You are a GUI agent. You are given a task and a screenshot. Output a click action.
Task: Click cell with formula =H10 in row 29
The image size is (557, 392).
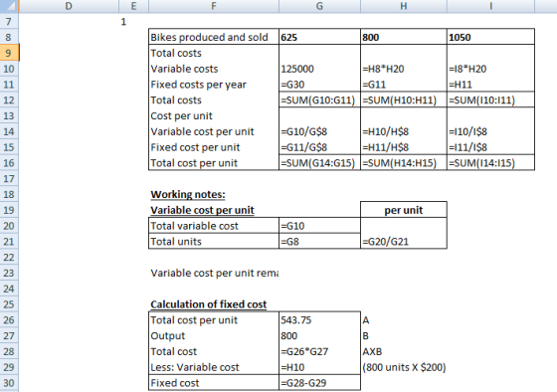pyautogui.click(x=319, y=367)
